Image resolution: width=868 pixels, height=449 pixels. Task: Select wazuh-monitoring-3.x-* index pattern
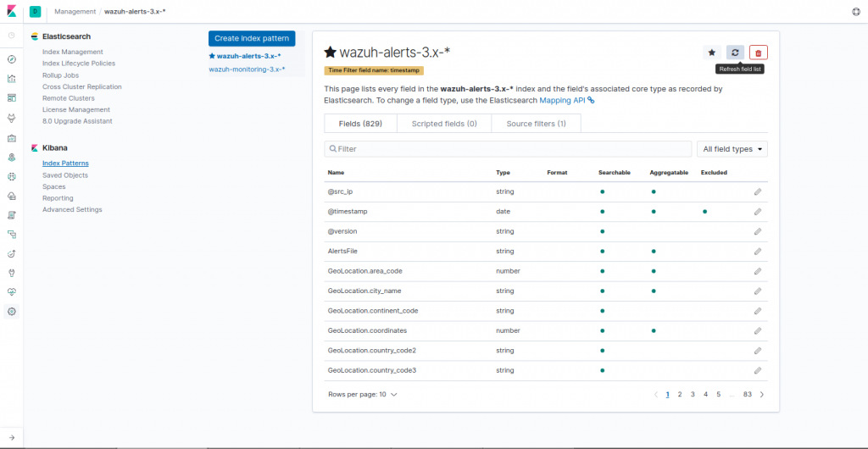click(247, 69)
